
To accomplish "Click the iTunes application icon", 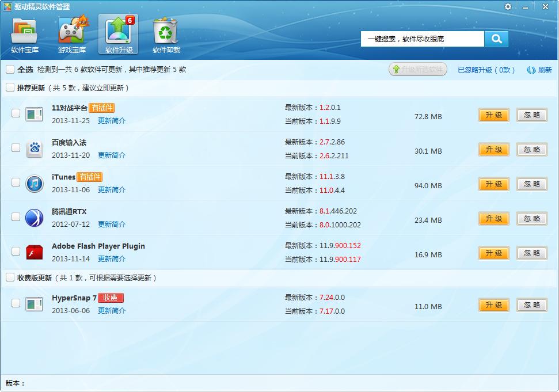I will [x=34, y=183].
